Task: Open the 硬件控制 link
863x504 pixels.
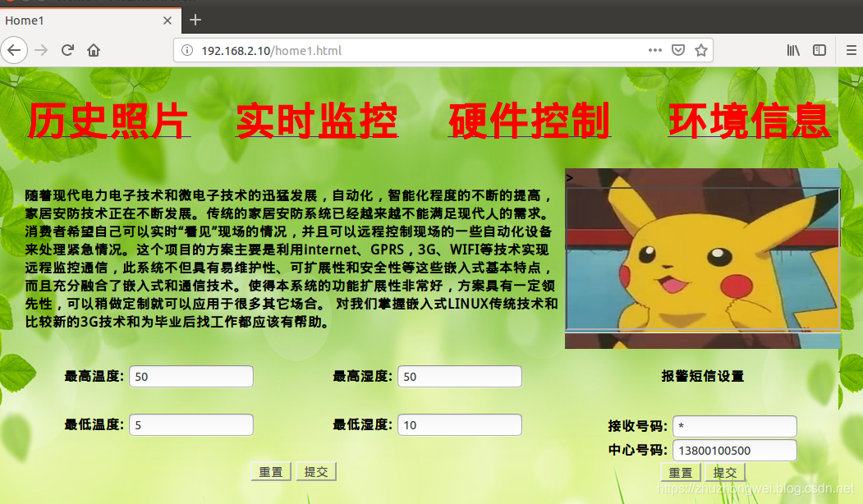Action: pyautogui.click(x=529, y=121)
